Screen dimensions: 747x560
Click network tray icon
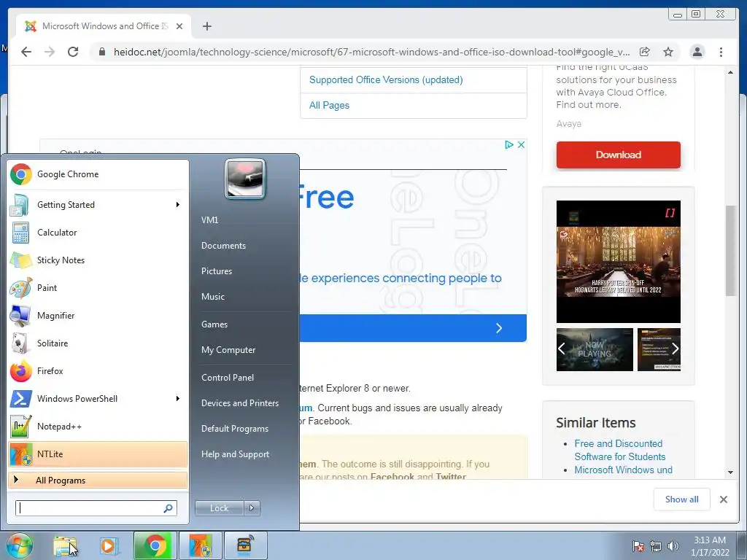656,546
